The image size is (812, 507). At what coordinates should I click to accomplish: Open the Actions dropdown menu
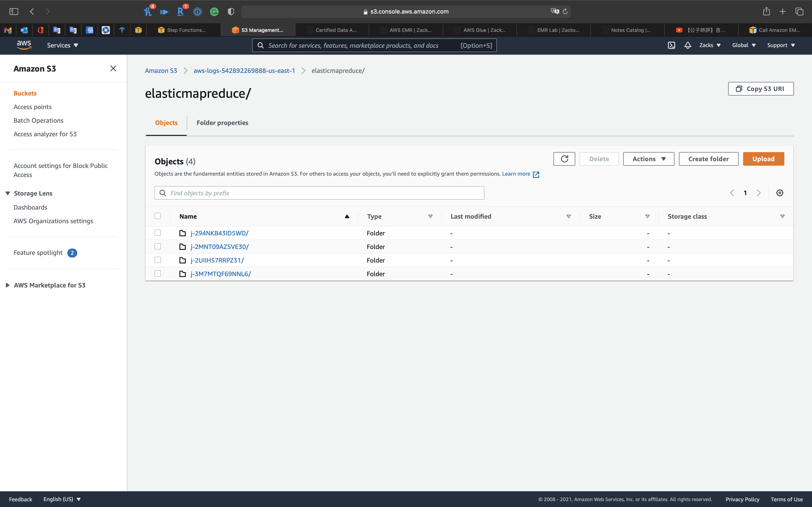click(x=648, y=159)
